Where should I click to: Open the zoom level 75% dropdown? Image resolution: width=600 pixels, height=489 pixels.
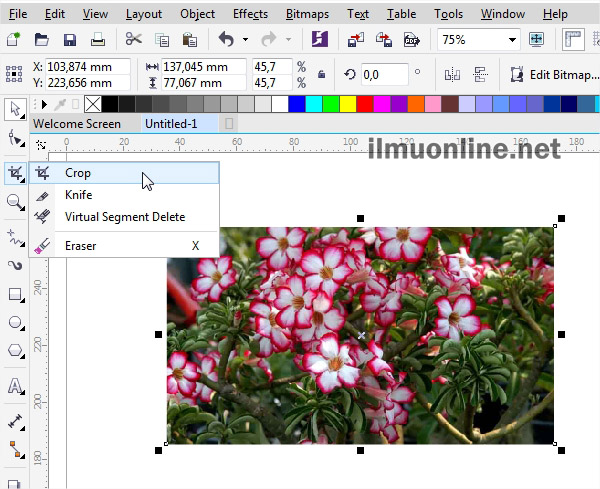click(512, 40)
